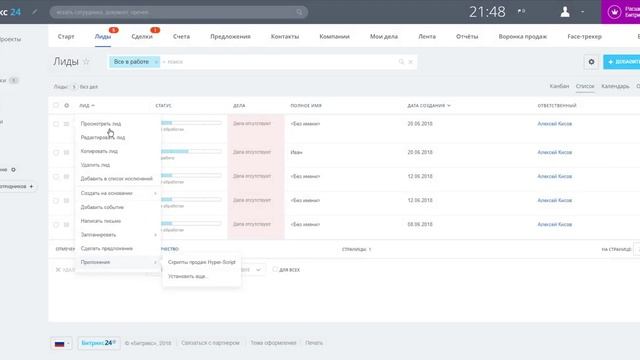Click the crown icon in the purple banner
The height and width of the screenshot is (360, 640).
(614, 12)
